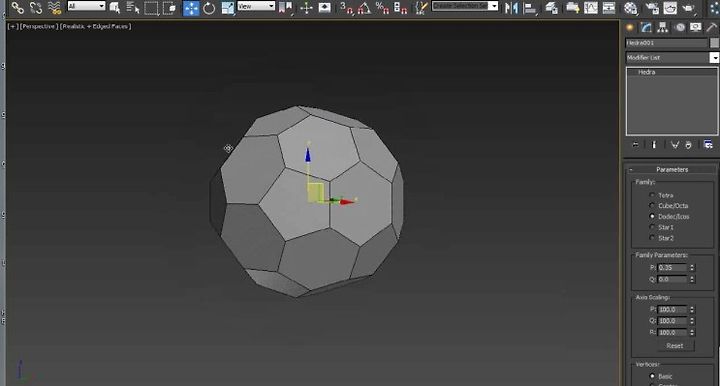Toggle Show End Result
This screenshot has width=720, height=386.
654,145
